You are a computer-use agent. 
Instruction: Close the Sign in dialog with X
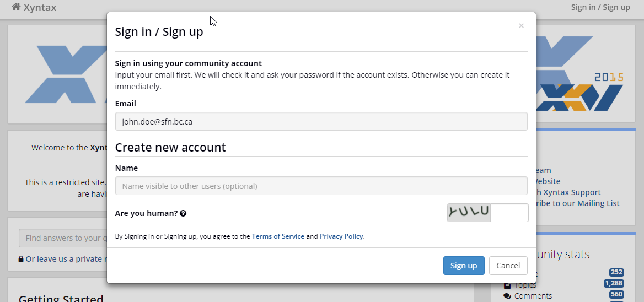pos(521,26)
